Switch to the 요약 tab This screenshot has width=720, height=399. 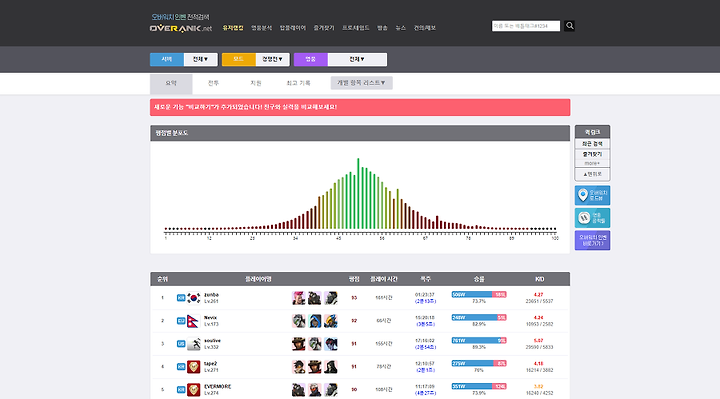pyautogui.click(x=171, y=84)
